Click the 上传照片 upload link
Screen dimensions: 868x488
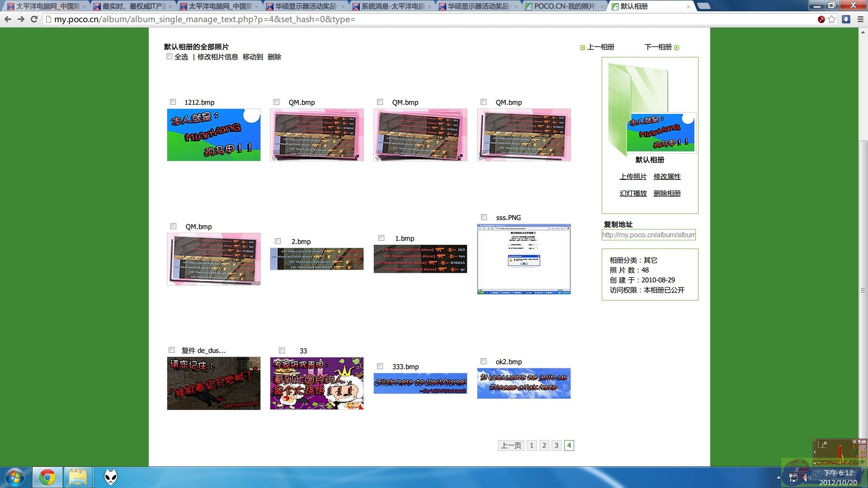tap(633, 177)
